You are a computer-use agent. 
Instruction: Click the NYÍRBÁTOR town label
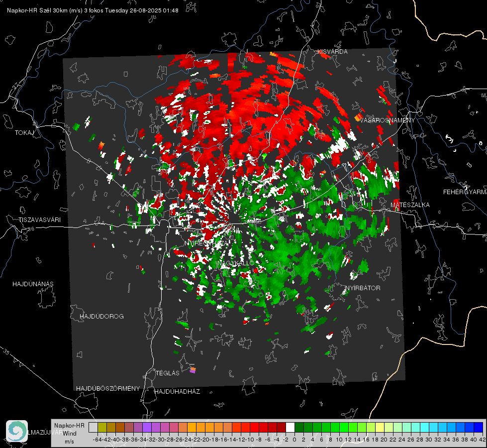(363, 288)
